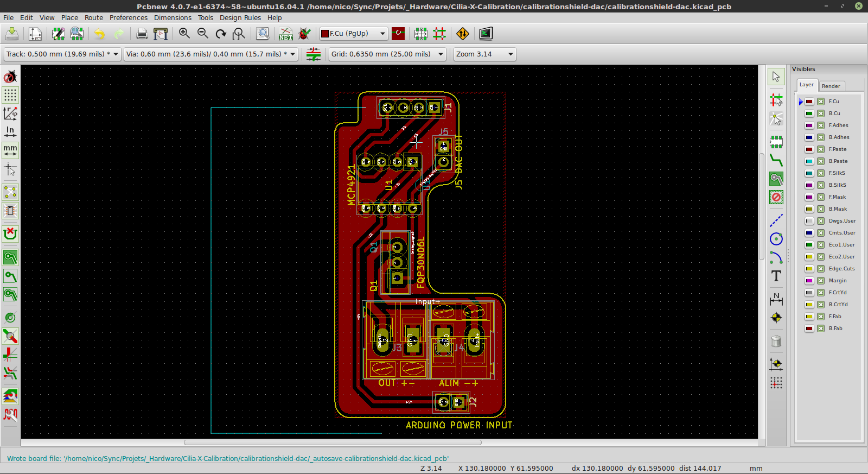Click the Undo arrow icon
Image resolution: width=868 pixels, height=474 pixels.
coord(99,34)
